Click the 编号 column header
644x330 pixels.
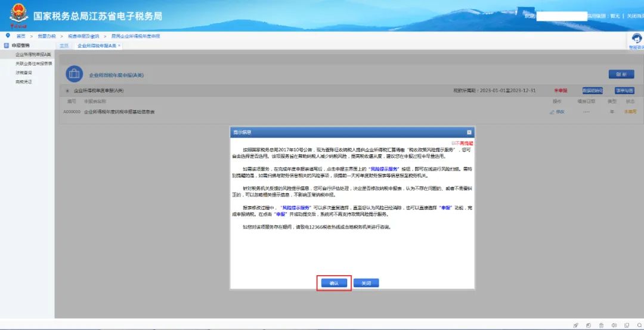pyautogui.click(x=72, y=101)
